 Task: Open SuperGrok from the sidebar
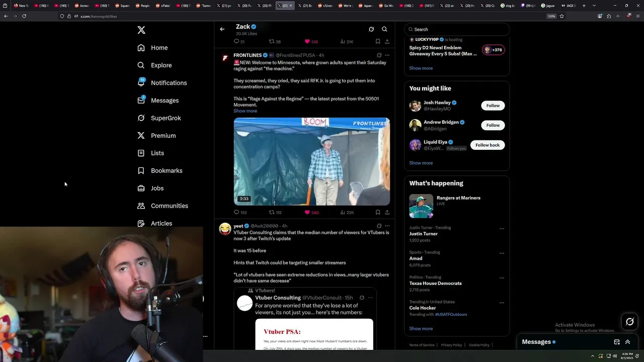pos(159,118)
